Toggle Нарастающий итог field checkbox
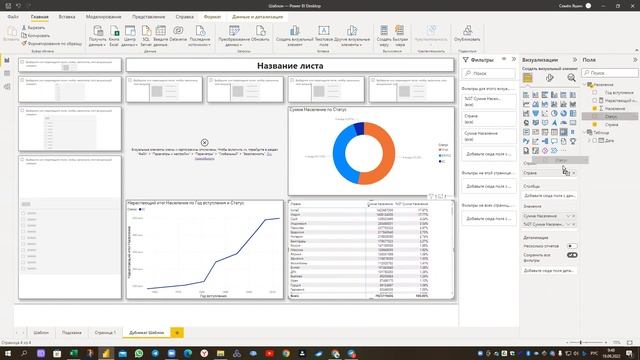 (x=595, y=100)
